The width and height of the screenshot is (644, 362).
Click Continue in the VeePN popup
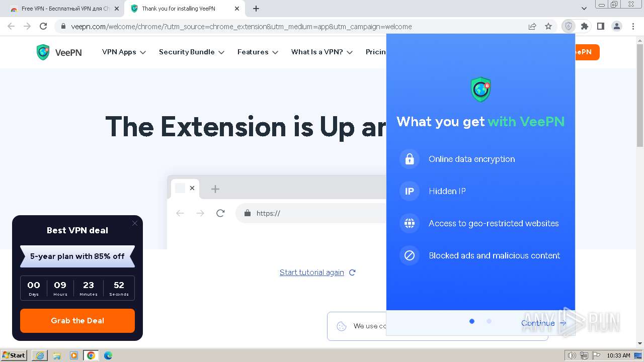[544, 323]
